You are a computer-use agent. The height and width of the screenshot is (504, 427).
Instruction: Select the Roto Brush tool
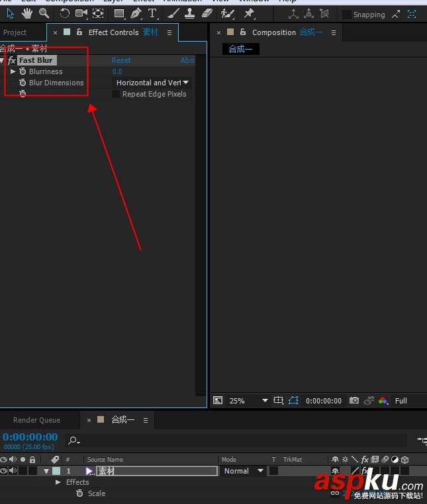[227, 13]
